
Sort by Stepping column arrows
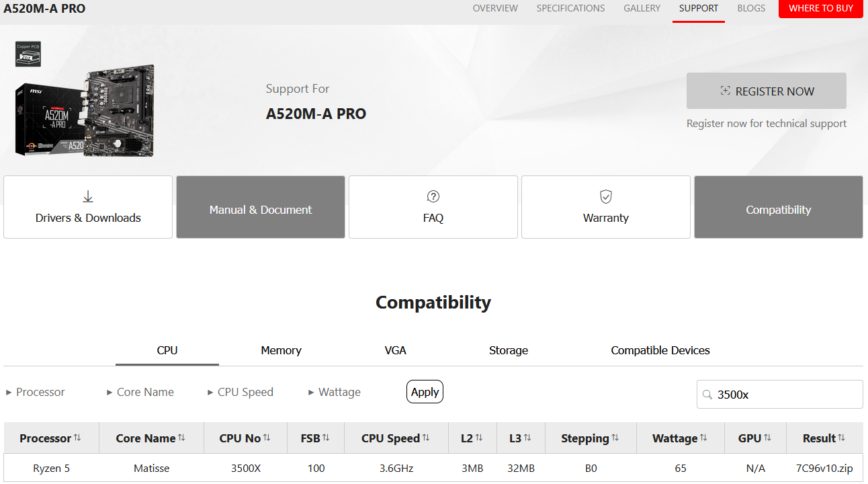click(615, 438)
